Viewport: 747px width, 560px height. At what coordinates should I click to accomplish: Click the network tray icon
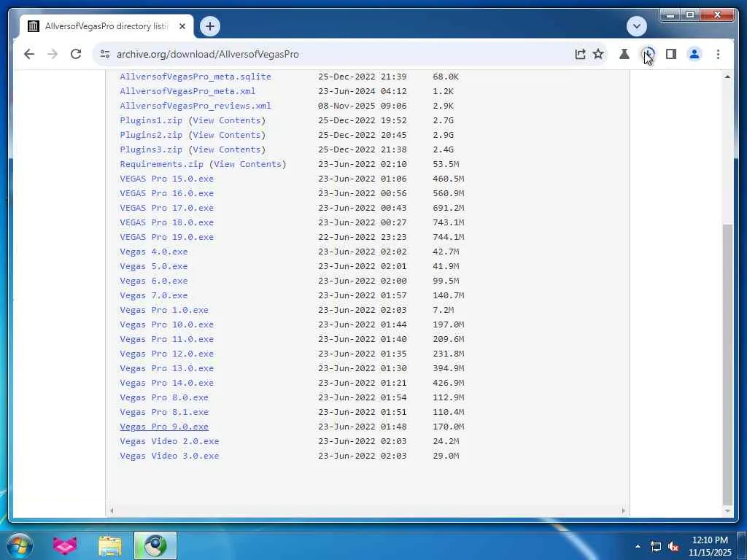(x=656, y=547)
